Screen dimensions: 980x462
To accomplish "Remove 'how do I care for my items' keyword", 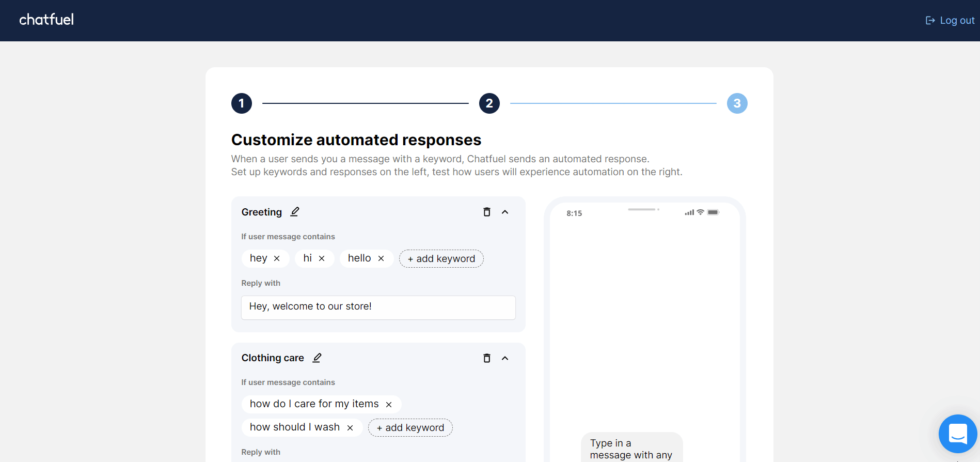I will pyautogui.click(x=389, y=405).
